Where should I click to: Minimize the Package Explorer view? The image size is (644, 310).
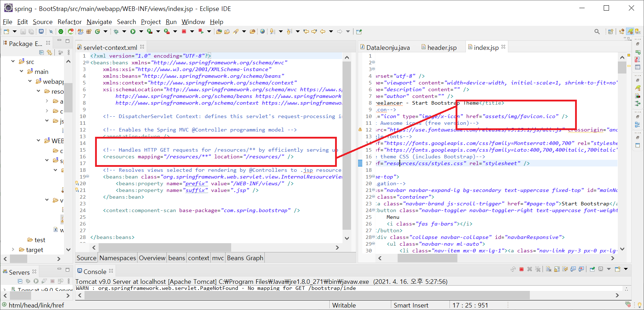tap(59, 41)
